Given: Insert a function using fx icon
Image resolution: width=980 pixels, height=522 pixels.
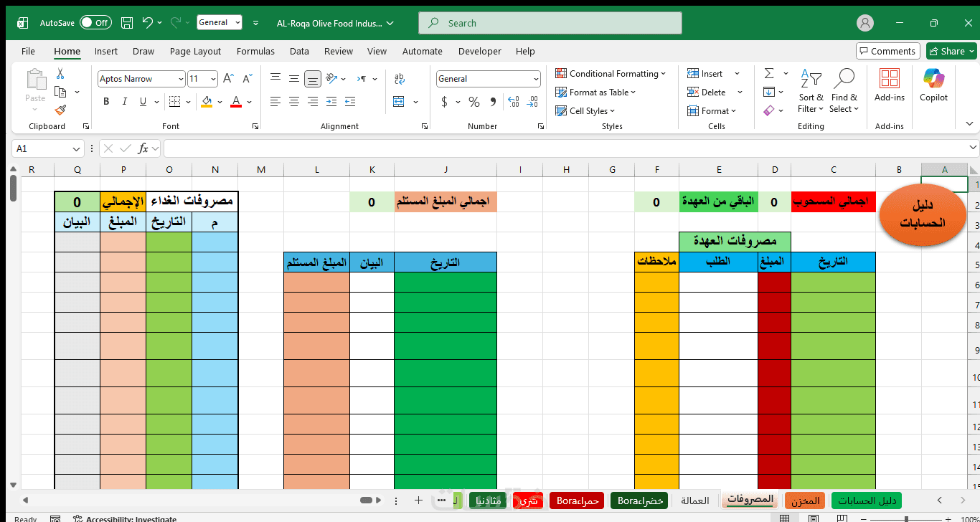Looking at the screenshot, I should click(143, 148).
